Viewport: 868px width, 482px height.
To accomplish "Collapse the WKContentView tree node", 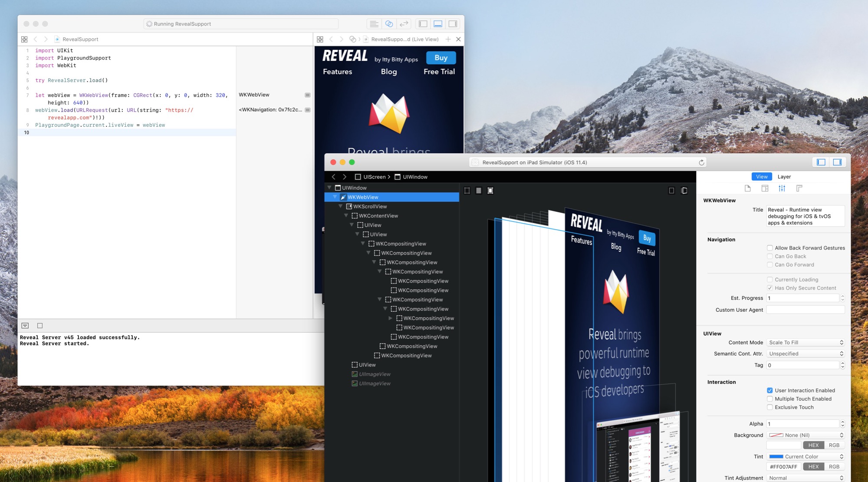I will tap(346, 215).
